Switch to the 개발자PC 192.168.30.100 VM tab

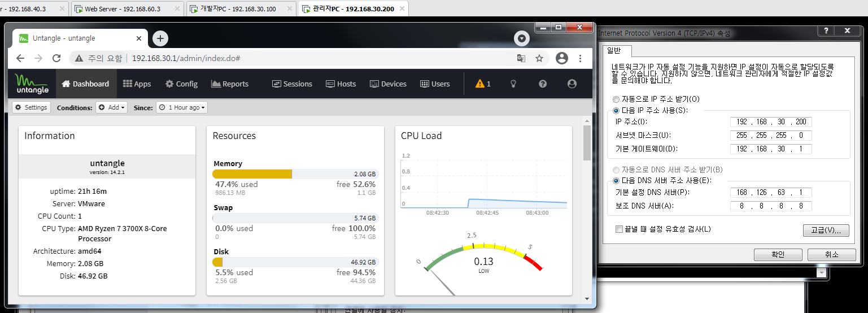tap(241, 8)
